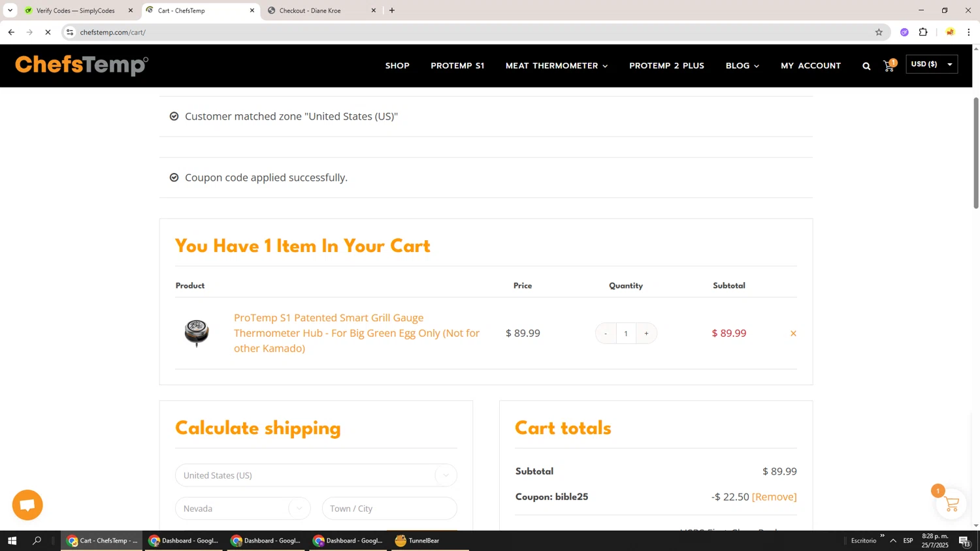Screen dimensions: 980x551
Task: Click the Escritorio toolbar label
Action: [864, 541]
